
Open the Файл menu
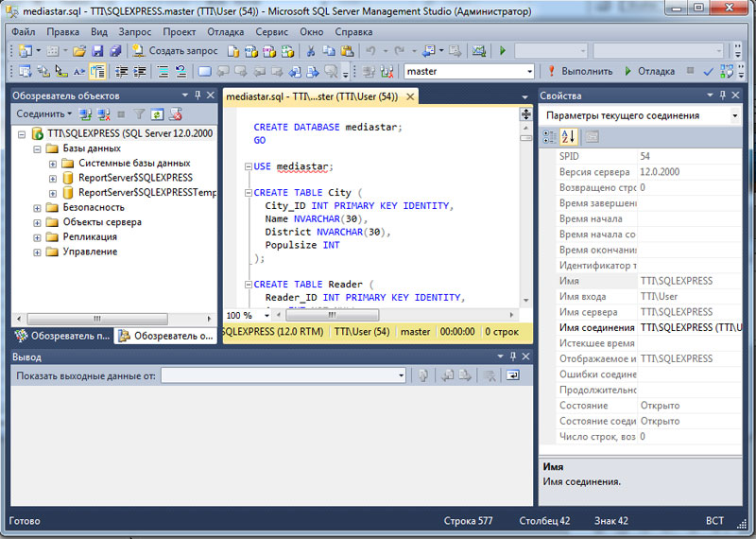tap(23, 32)
